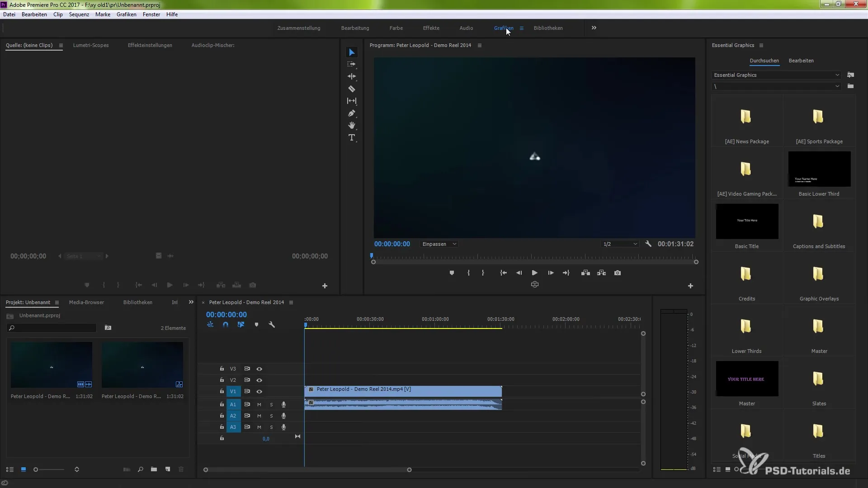The height and width of the screenshot is (488, 868).
Task: Add marker in Program monitor
Action: tap(452, 273)
